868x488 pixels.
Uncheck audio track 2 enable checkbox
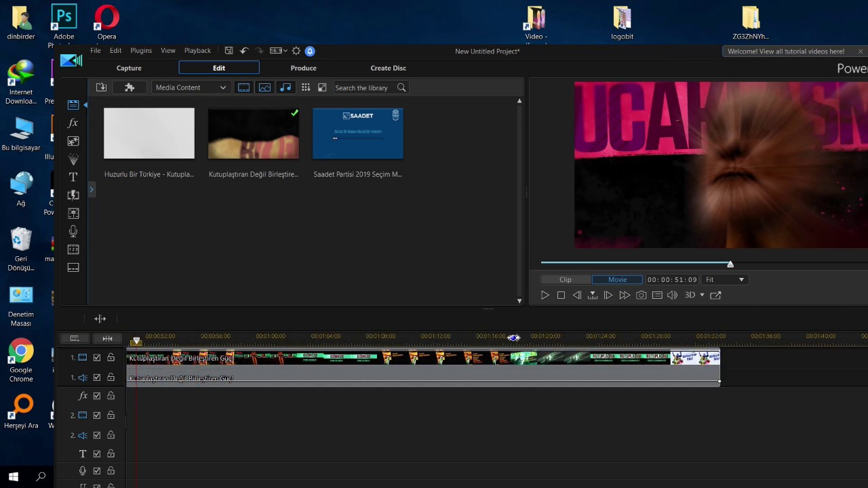[97, 435]
